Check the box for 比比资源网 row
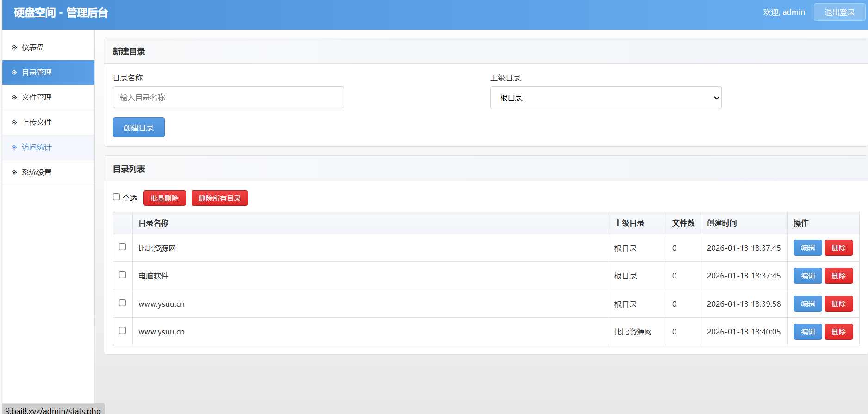This screenshot has height=414, width=868. 123,247
